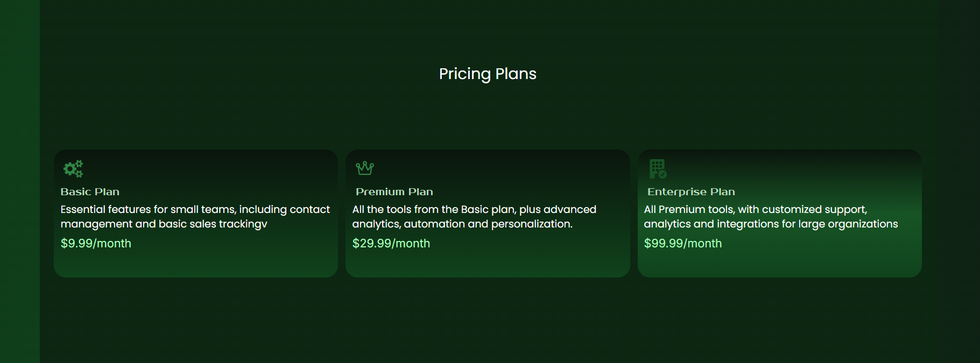Click the Pricing Plans heading
The image size is (980, 363).
pyautogui.click(x=488, y=74)
